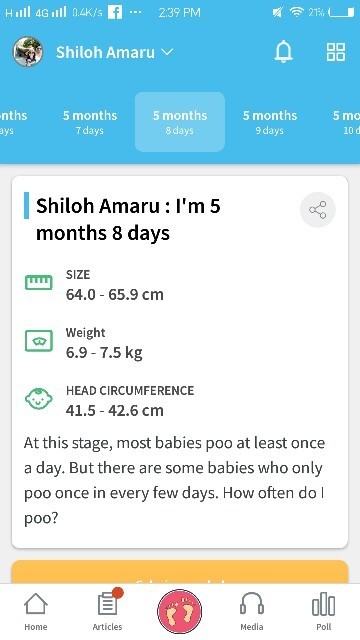Open Articles from bottom navigation
This screenshot has width=360, height=640.
point(107,611)
